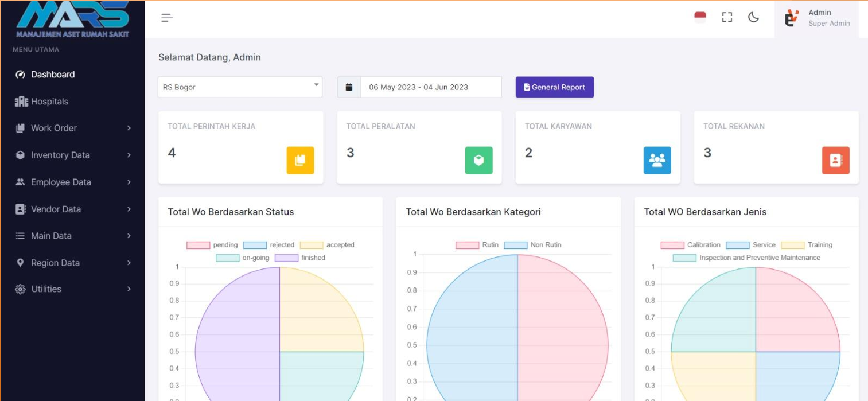Click the Main Data list icon

coord(21,236)
